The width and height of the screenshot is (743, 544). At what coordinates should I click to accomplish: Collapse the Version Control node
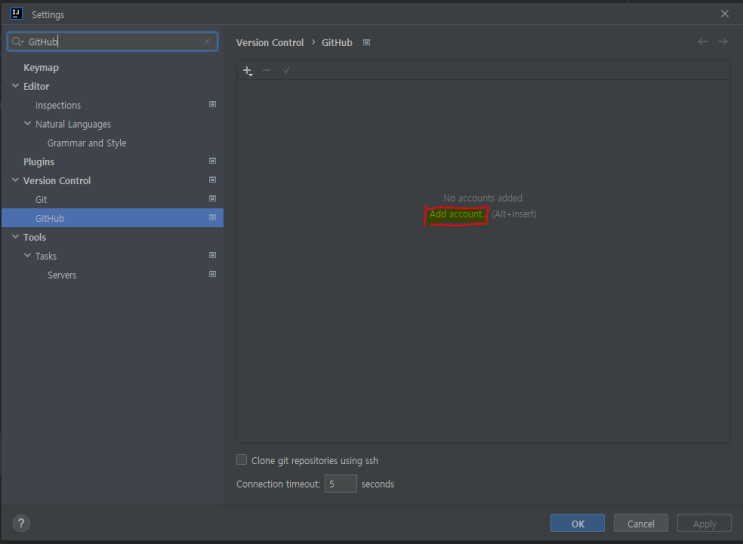point(16,180)
